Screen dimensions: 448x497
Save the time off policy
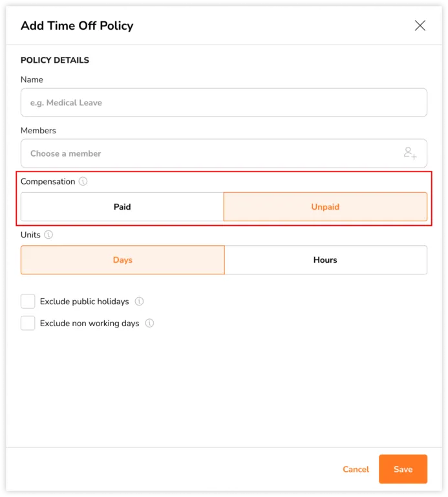[x=403, y=469]
